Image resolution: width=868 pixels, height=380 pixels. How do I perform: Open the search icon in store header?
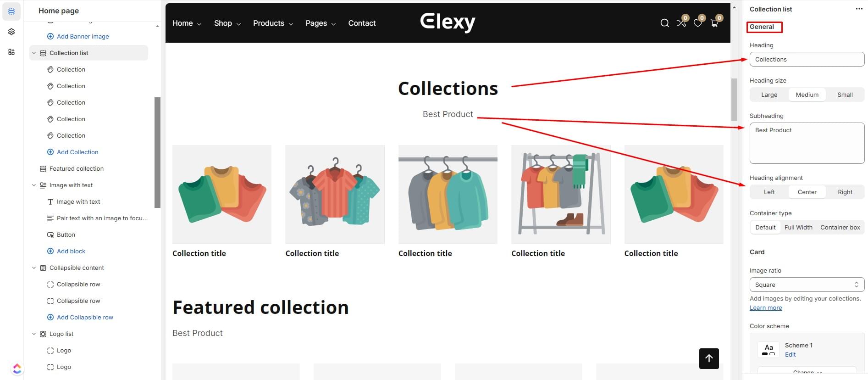[664, 23]
